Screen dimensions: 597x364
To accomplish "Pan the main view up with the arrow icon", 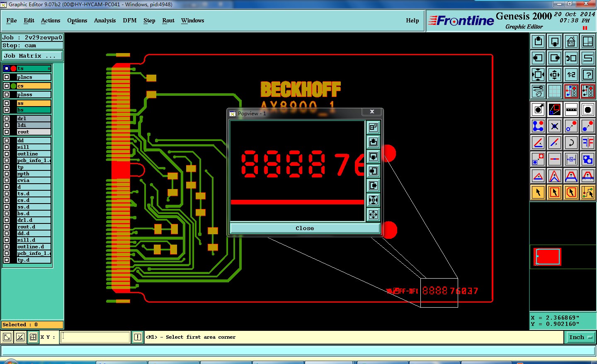I will (x=538, y=41).
